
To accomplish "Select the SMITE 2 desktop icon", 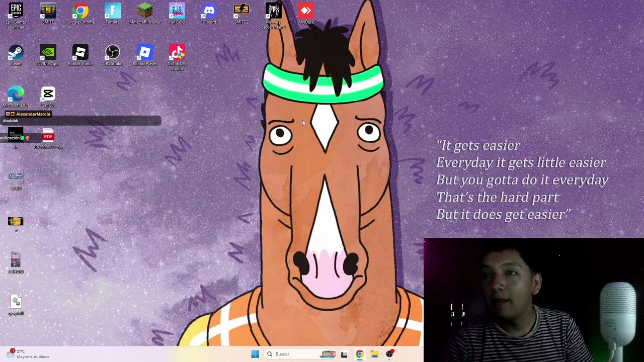I will 242,14.
